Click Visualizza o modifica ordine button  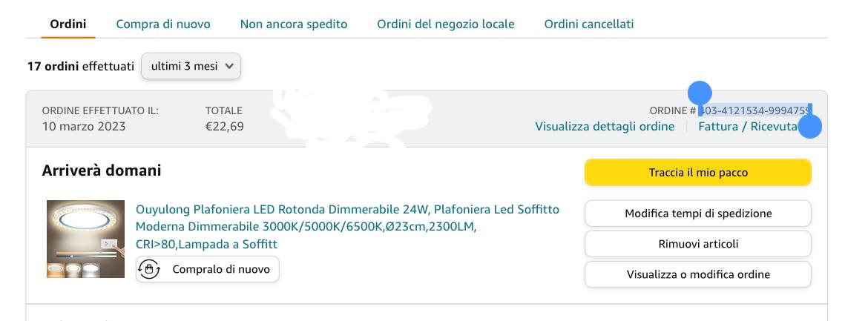pos(698,274)
